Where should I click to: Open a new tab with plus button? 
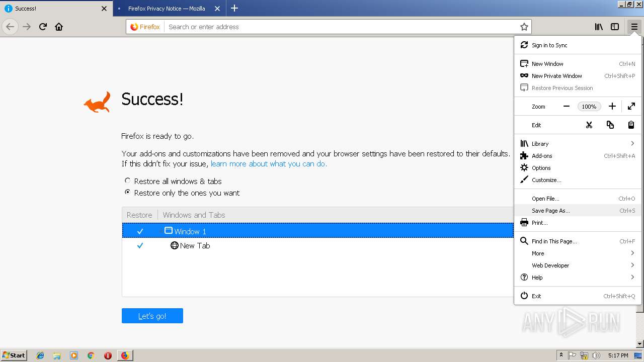[x=234, y=8]
